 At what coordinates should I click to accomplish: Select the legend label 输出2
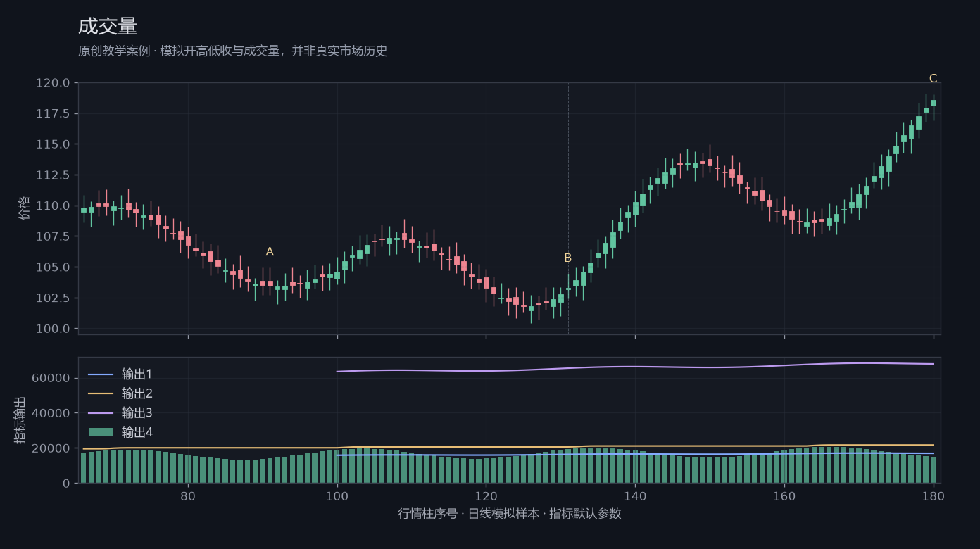[x=137, y=393]
